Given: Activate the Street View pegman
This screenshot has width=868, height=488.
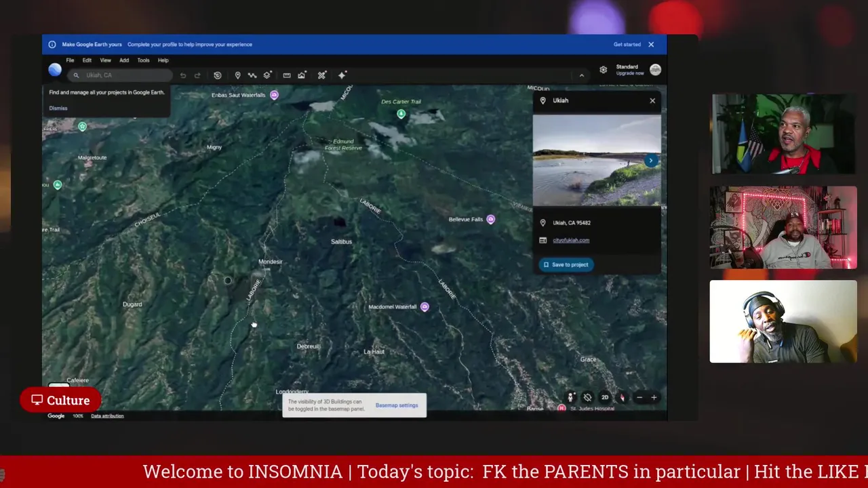Looking at the screenshot, I should click(570, 398).
